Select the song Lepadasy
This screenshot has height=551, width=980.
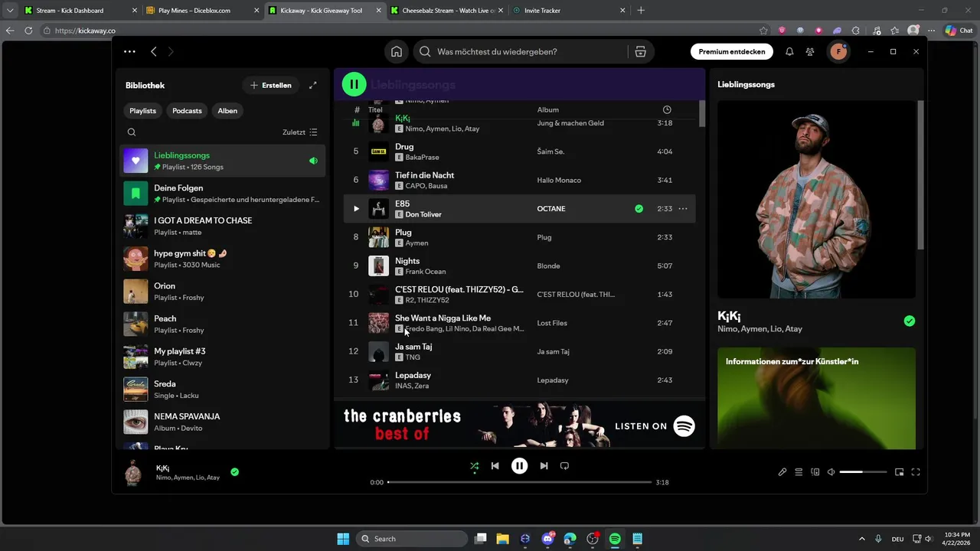click(519, 380)
